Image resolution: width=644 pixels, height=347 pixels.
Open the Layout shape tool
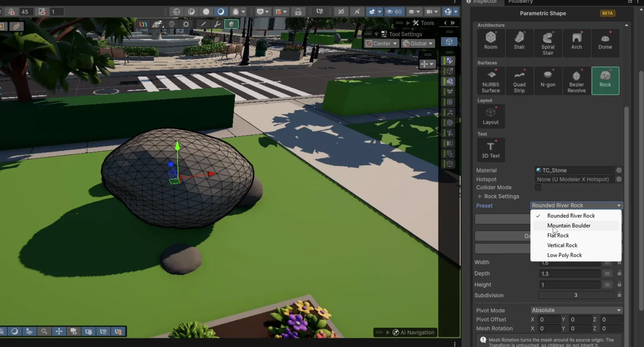click(x=491, y=116)
